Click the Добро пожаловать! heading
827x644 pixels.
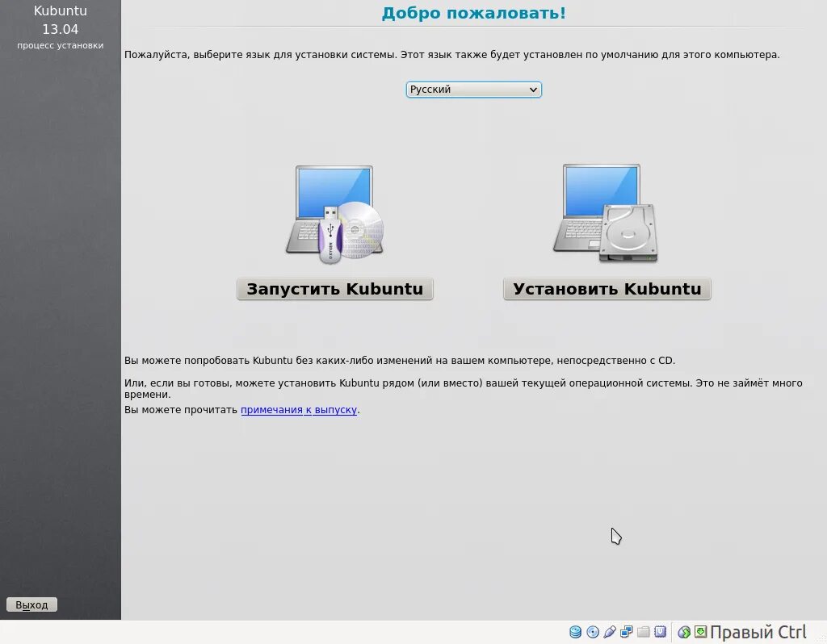(473, 13)
